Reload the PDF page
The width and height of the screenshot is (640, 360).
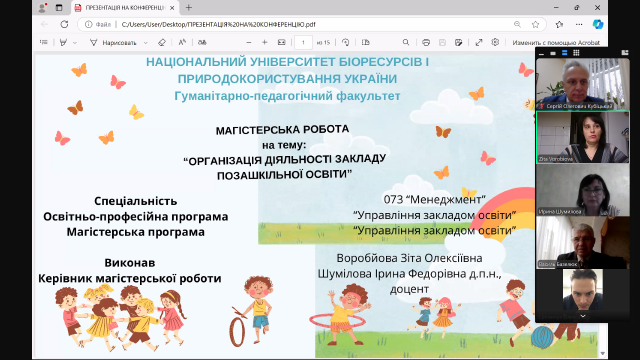64,24
